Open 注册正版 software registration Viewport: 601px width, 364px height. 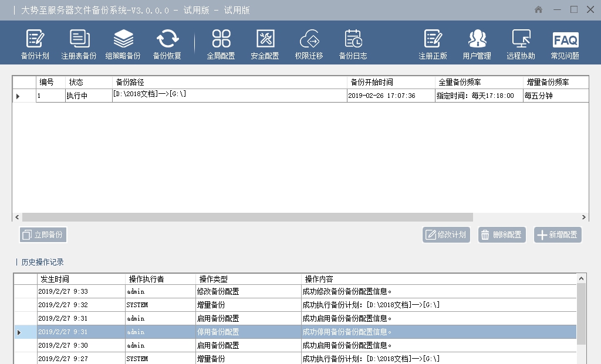[x=433, y=43]
